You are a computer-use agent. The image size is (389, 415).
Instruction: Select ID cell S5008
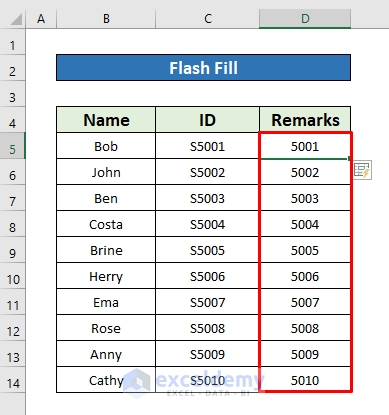pyautogui.click(x=207, y=328)
